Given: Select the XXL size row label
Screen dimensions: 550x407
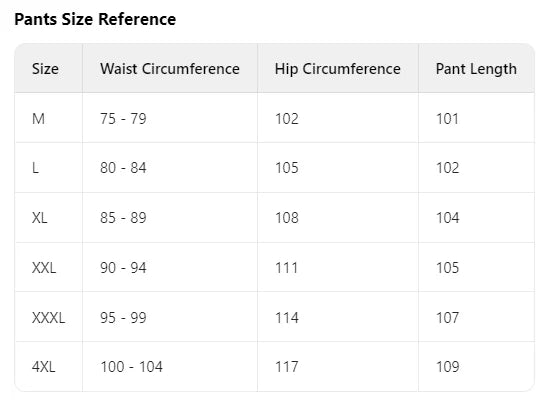Looking at the screenshot, I should click(x=44, y=268).
